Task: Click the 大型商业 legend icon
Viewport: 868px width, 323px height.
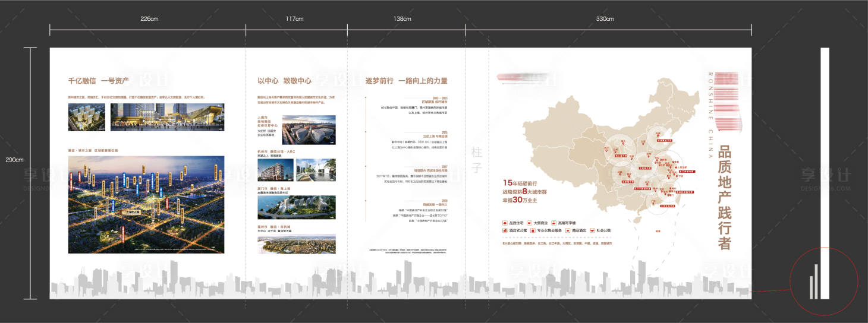Action: tap(529, 223)
